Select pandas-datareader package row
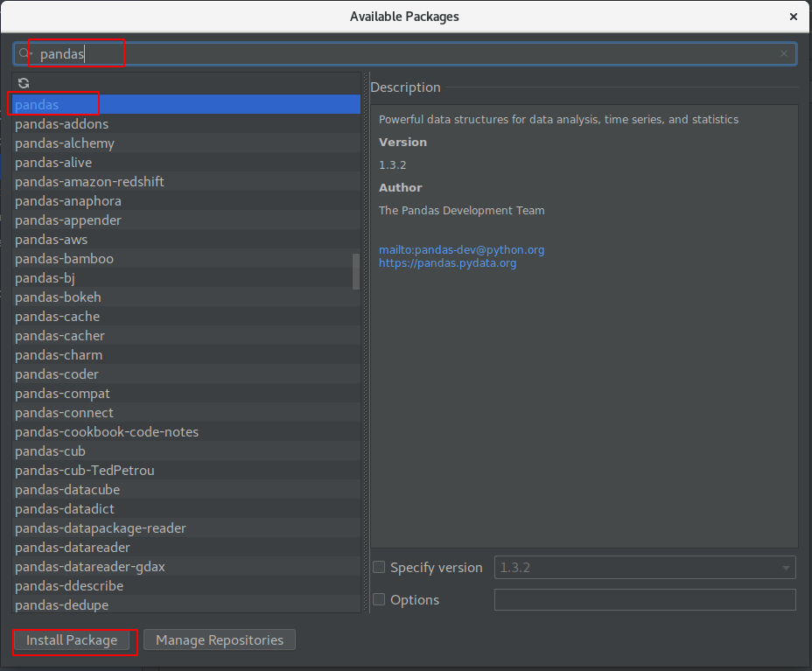The height and width of the screenshot is (671, 812). pos(186,547)
